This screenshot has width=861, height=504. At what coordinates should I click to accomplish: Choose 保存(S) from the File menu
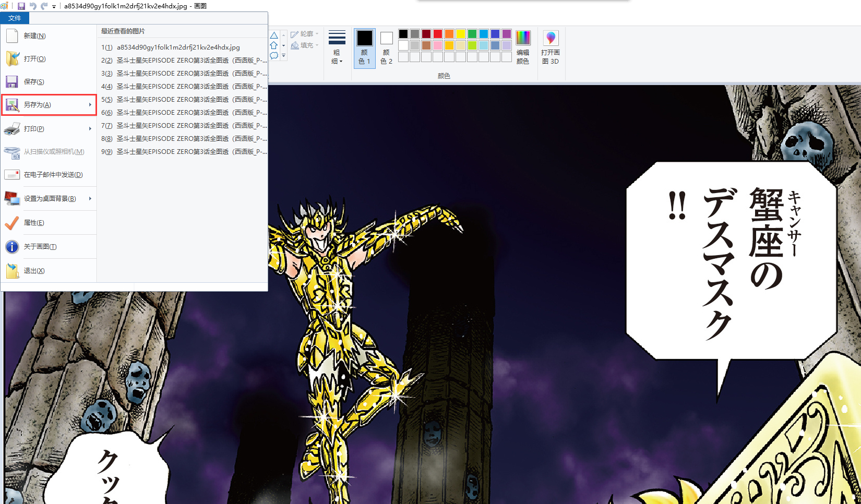point(49,82)
